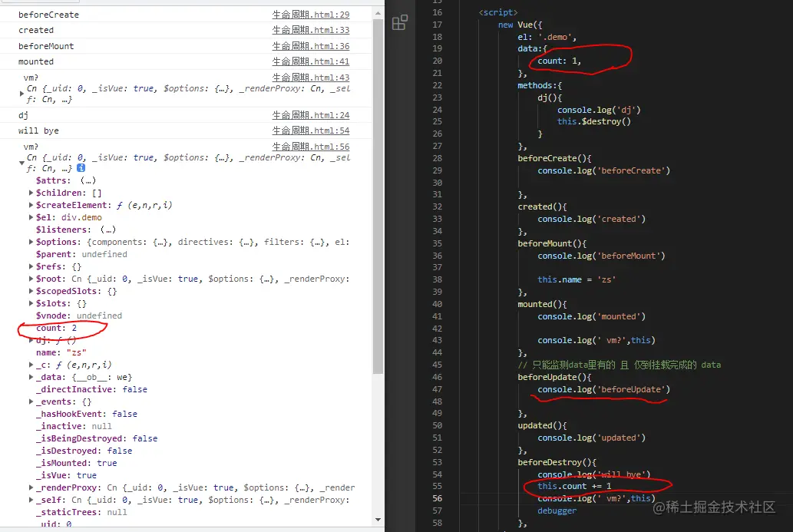Image resolution: width=793 pixels, height=532 pixels.
Task: Place cursor on 'this.count += 1' line
Action: click(x=574, y=486)
